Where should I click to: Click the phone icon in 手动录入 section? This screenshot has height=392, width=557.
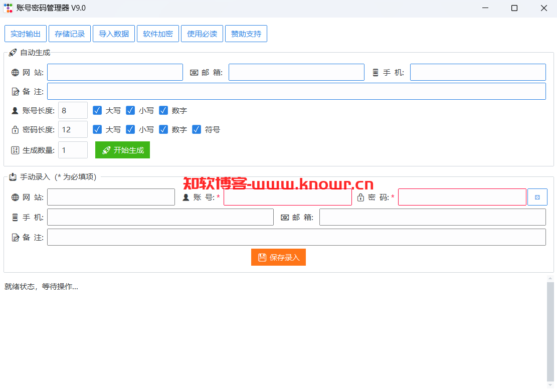[x=15, y=218]
